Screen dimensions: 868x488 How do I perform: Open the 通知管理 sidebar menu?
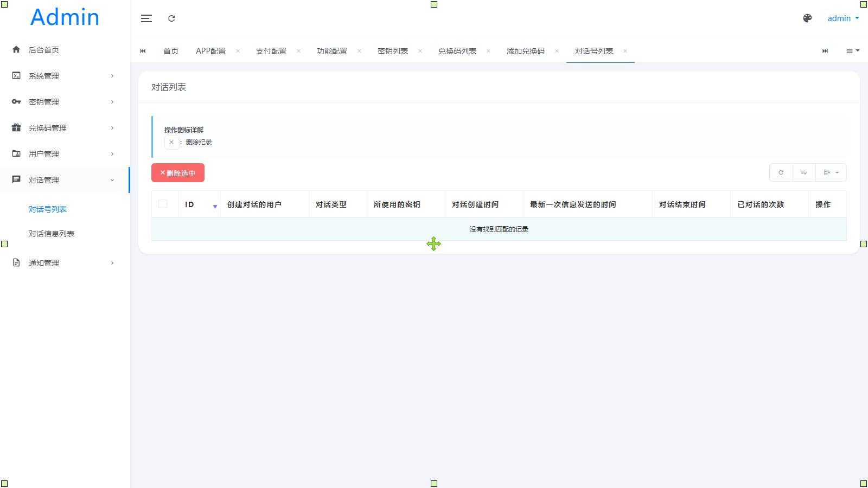click(44, 263)
